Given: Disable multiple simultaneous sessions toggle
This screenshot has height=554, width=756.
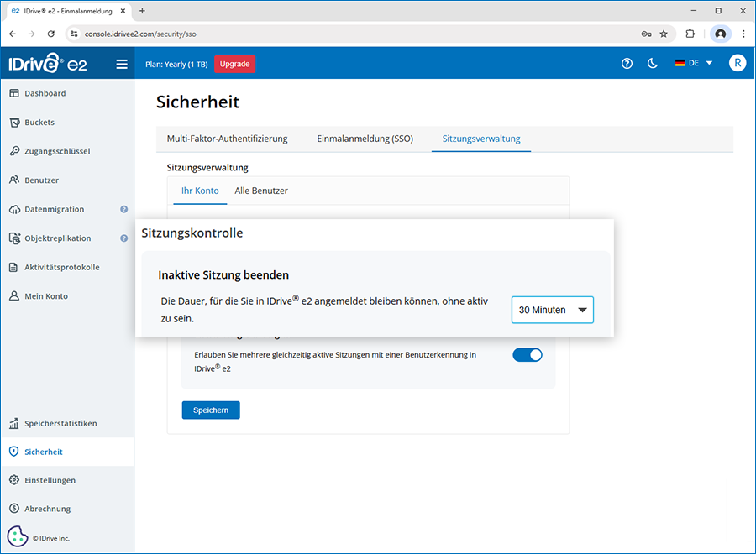Looking at the screenshot, I should tap(528, 355).
